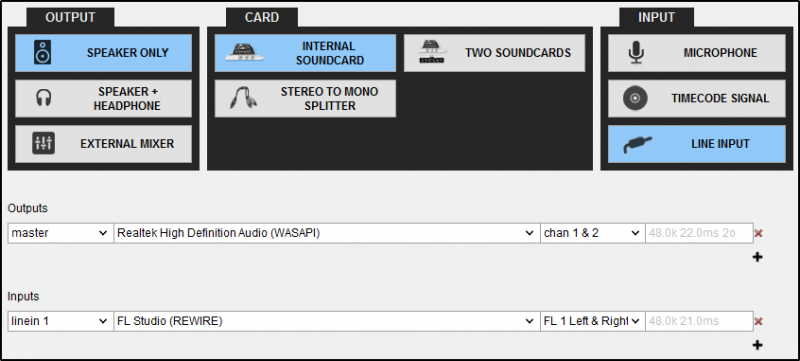Image resolution: width=800 pixels, height=361 pixels.
Task: Open the FL 1 Left & Right dropdown
Action: (592, 321)
